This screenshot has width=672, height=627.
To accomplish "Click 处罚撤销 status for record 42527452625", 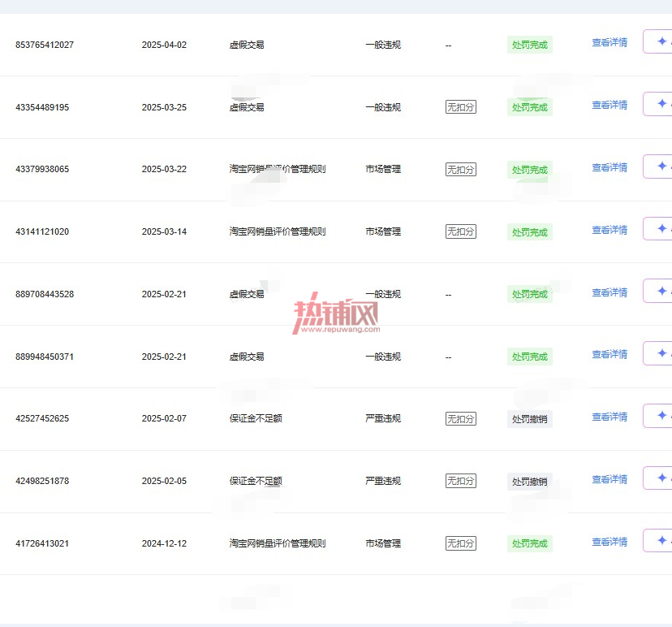I will pos(530,419).
